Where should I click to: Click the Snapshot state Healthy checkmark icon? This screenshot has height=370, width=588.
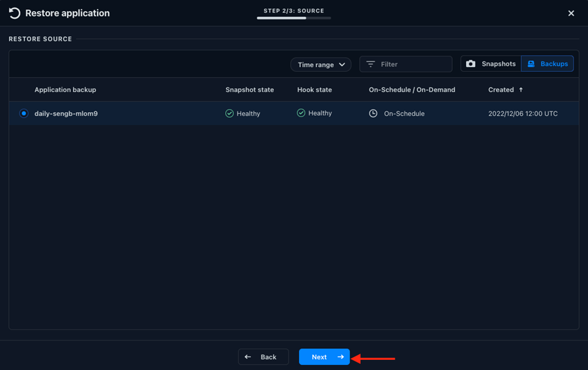(230, 113)
